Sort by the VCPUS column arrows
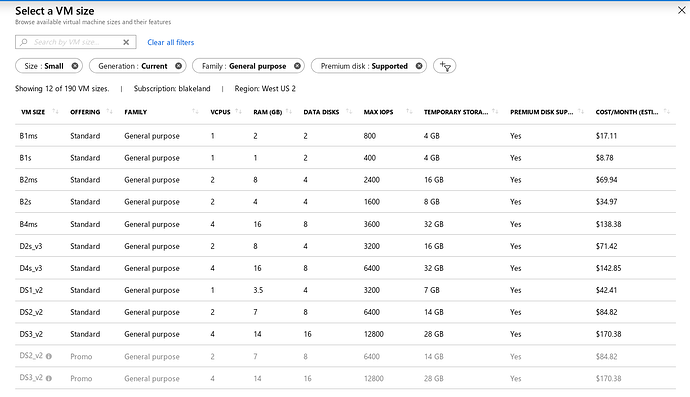This screenshot has width=690, height=397. click(239, 111)
